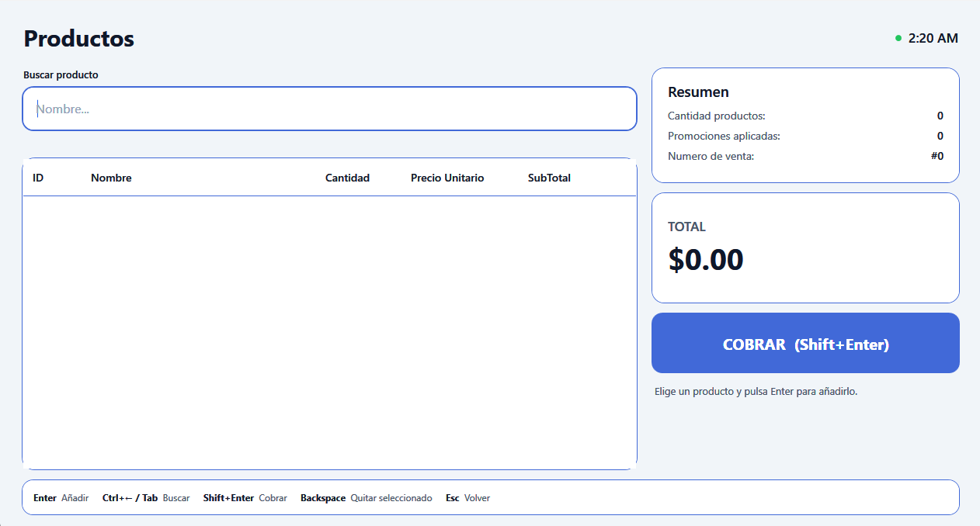The image size is (980, 526).
Task: Click the Numero de venta #0 value
Action: click(937, 156)
